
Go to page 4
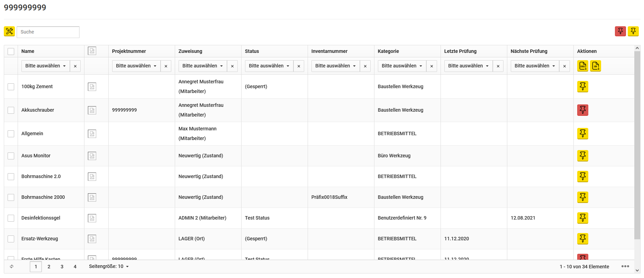point(75,267)
